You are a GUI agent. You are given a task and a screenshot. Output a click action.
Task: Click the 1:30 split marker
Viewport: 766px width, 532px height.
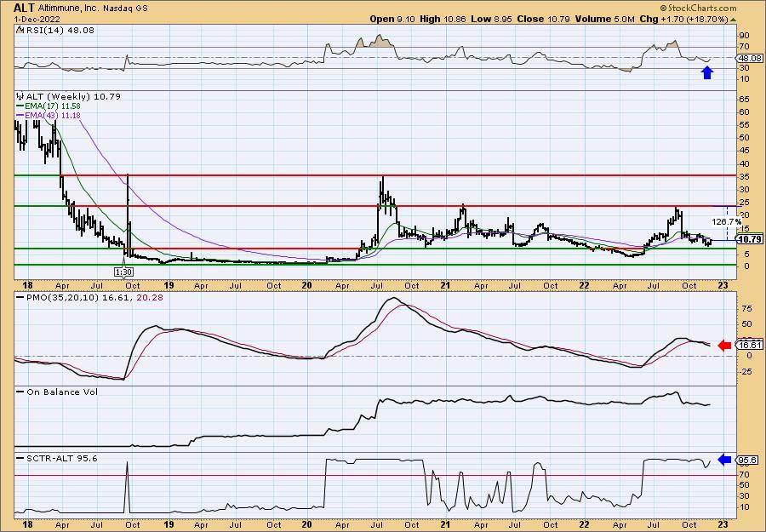tap(123, 272)
